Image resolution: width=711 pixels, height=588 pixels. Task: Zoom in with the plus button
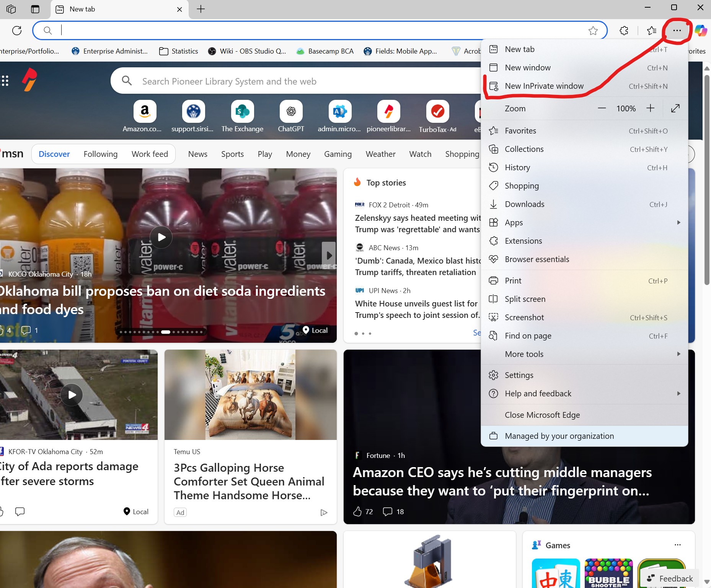click(650, 108)
